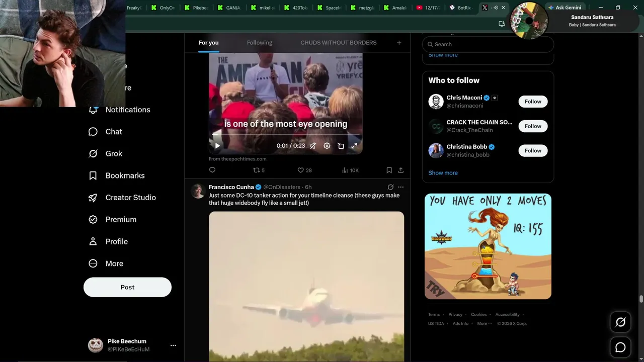Switch to the For you tab

tap(208, 43)
